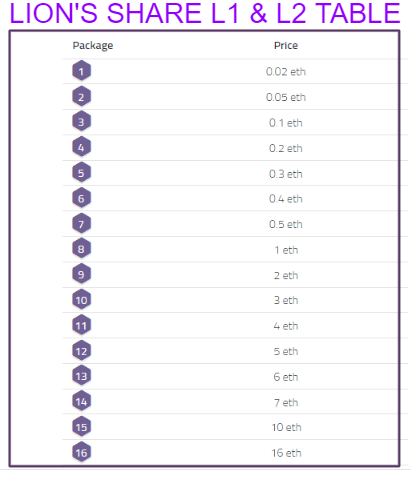Select the package 8 hexagon badge
The height and width of the screenshot is (478, 411).
pos(81,249)
